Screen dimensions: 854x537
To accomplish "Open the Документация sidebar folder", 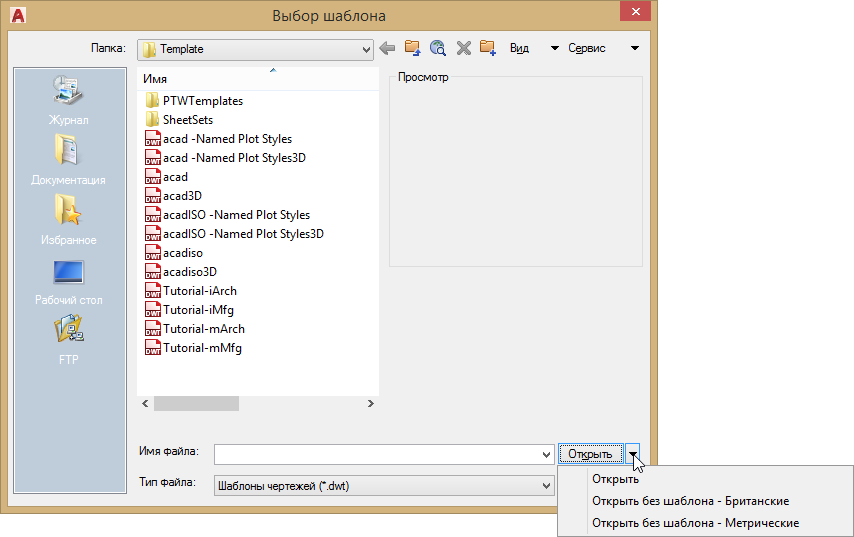I will [68, 160].
